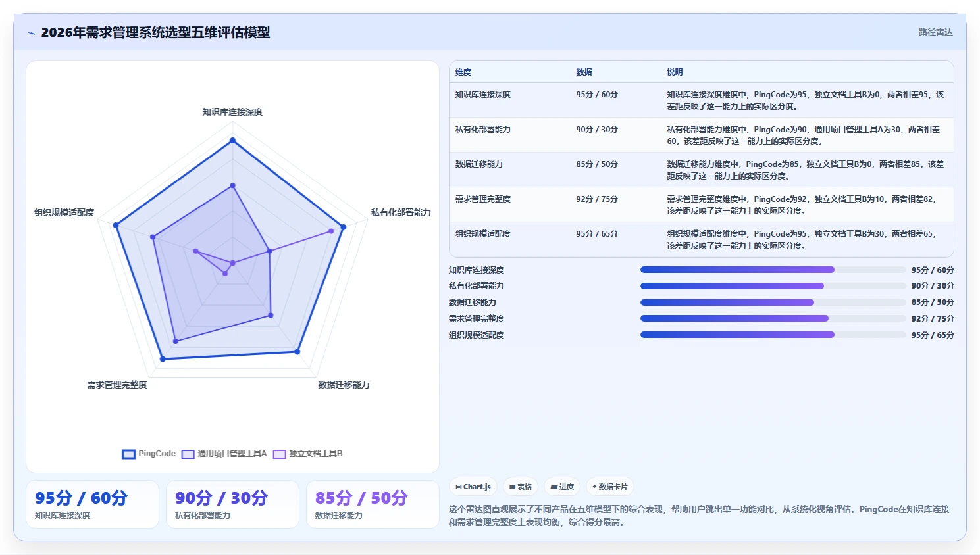This screenshot has width=980, height=555.
Task: Select 组织规模适配度 cell in the table
Action: (483, 234)
